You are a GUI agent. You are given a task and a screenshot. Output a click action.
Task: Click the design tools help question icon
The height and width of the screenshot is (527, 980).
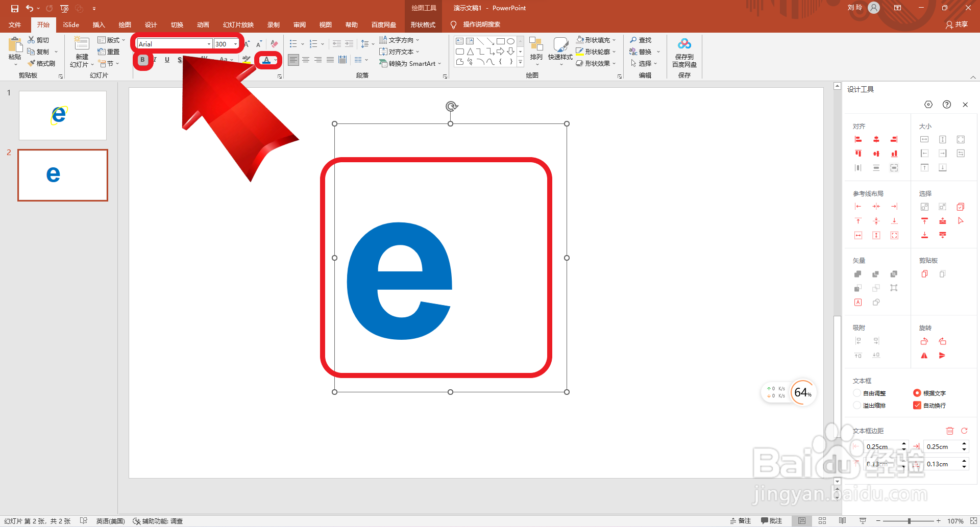coord(947,105)
